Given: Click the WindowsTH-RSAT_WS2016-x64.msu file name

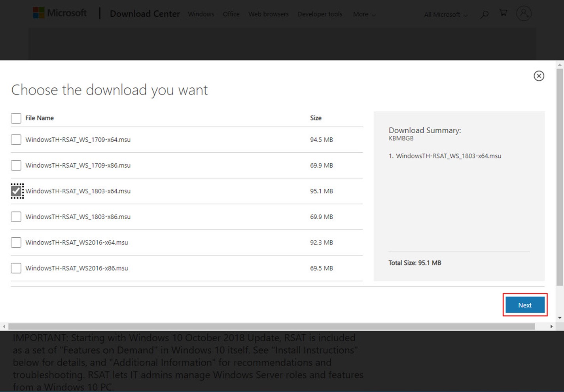Looking at the screenshot, I should 77,242.
